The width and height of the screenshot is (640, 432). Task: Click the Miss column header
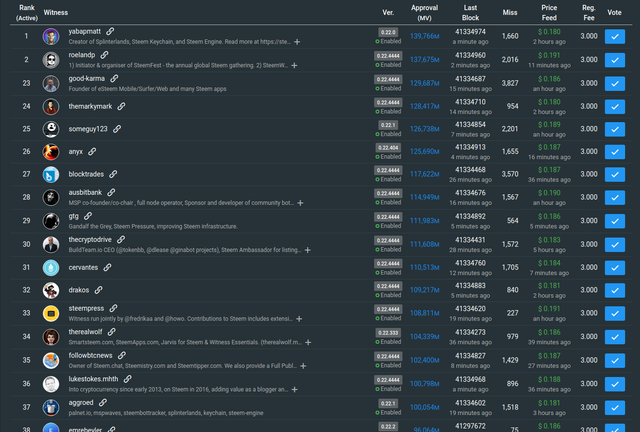click(510, 13)
